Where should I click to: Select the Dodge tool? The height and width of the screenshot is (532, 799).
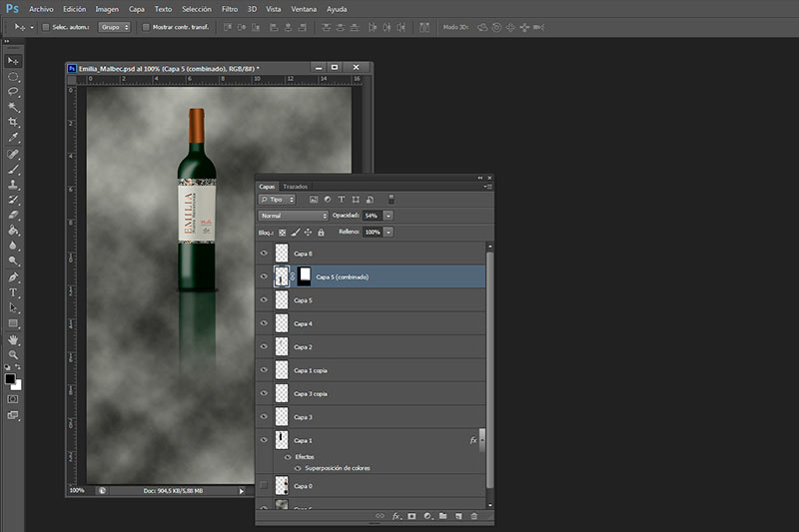(x=13, y=261)
